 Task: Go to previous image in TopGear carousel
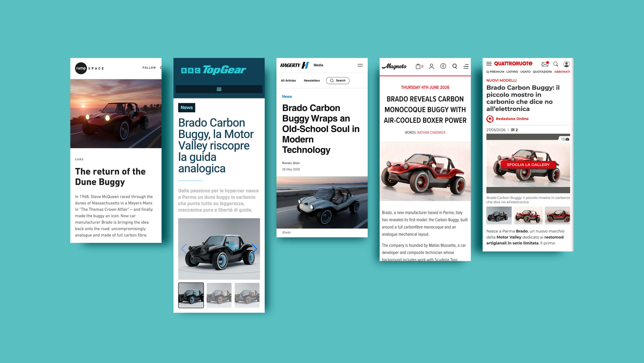[x=184, y=249]
